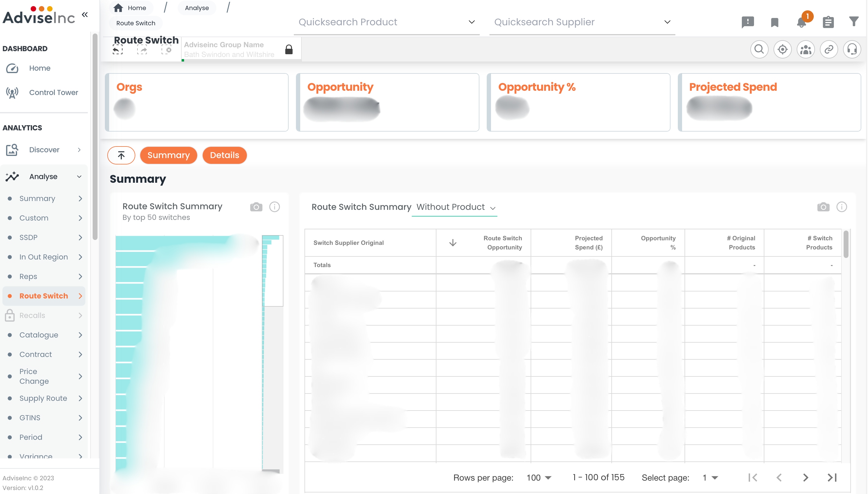Go to first page of the table
868x494 pixels.
[x=752, y=478]
